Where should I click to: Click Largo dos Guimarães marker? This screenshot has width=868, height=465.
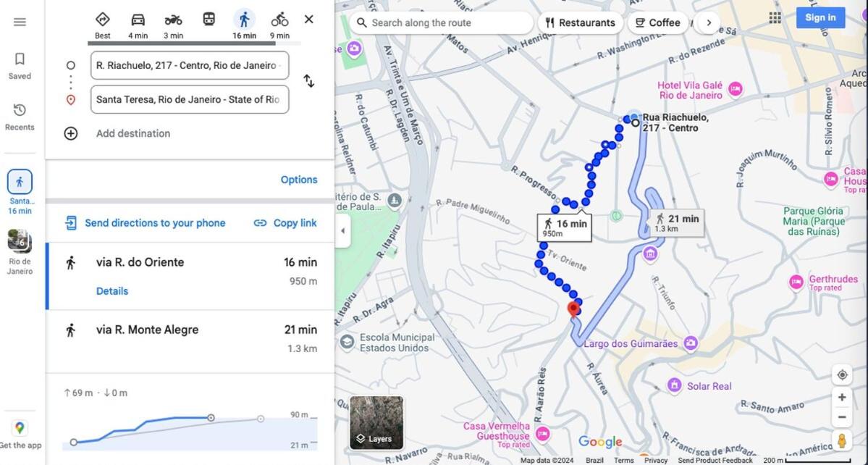click(691, 343)
